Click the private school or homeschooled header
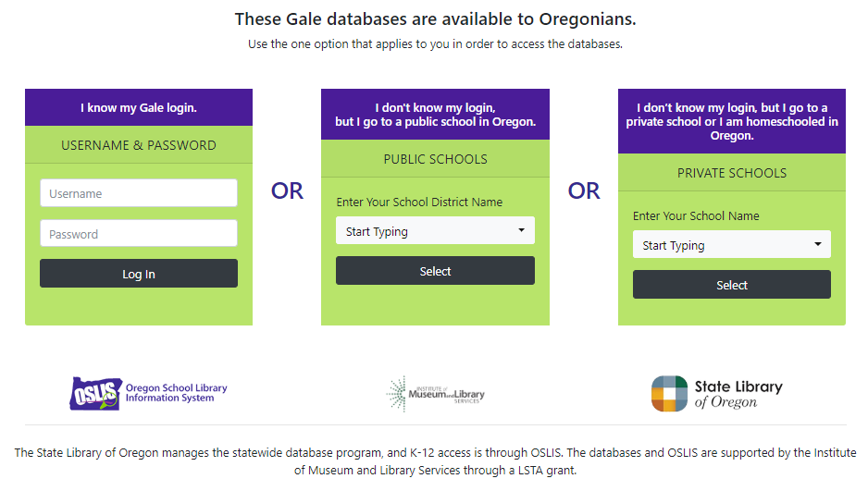 tap(732, 121)
